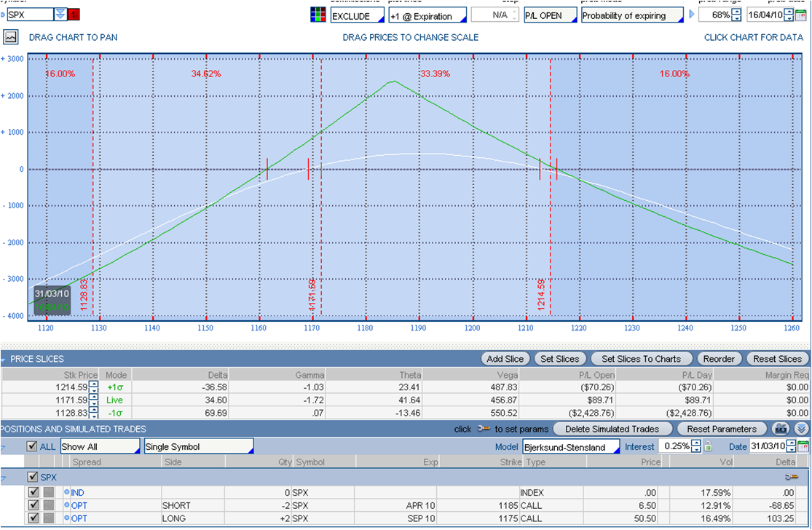This screenshot has width=812, height=530.
Task: Click the chart view icon beside 'Drag chart to pan'
Action: click(11, 36)
